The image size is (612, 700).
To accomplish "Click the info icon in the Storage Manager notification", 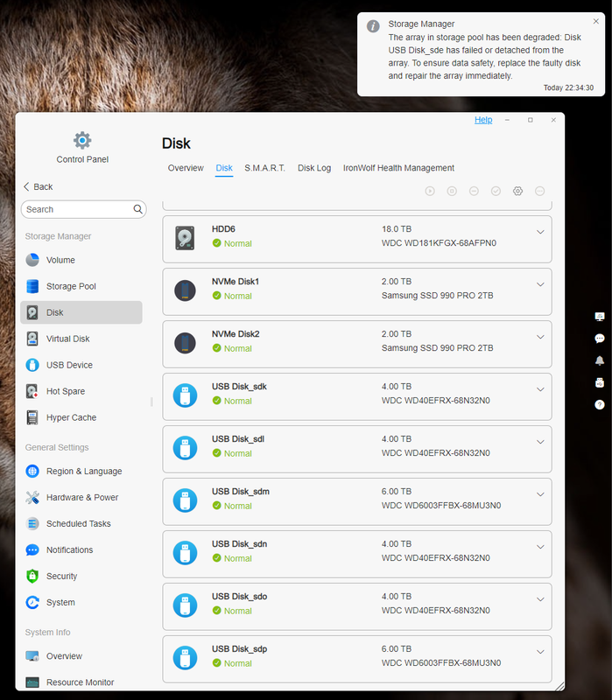I will click(373, 26).
